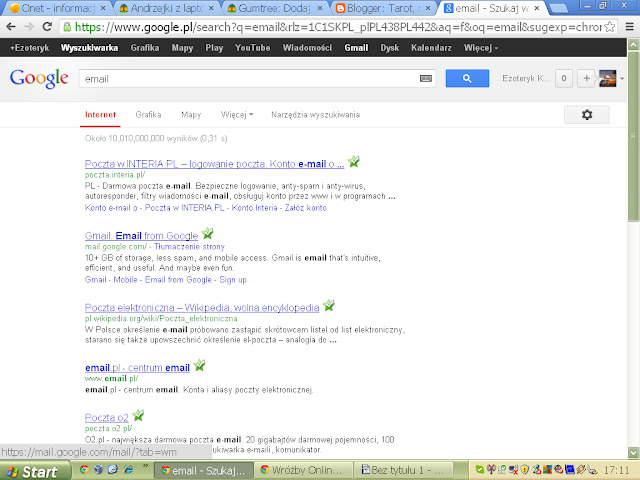Open the Załóż konto sitelink

(306, 208)
